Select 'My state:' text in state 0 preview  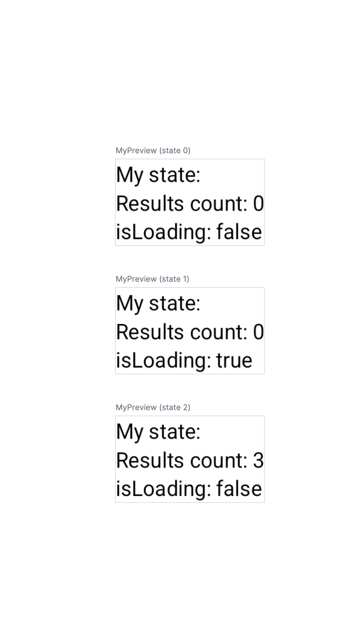tap(158, 175)
